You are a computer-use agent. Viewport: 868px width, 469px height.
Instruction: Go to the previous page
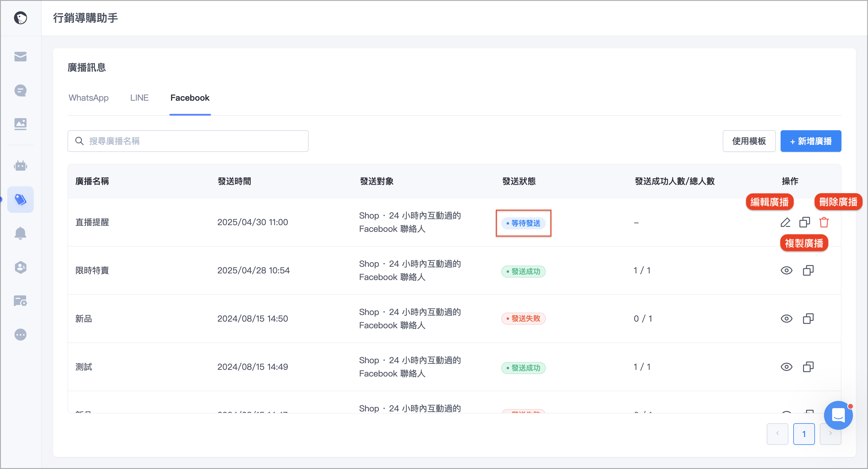click(777, 434)
